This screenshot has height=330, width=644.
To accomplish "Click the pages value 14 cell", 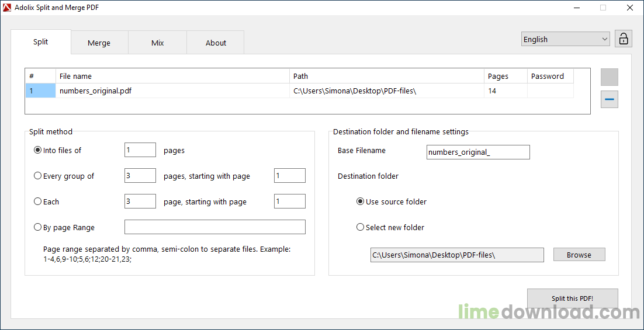I will [x=506, y=91].
